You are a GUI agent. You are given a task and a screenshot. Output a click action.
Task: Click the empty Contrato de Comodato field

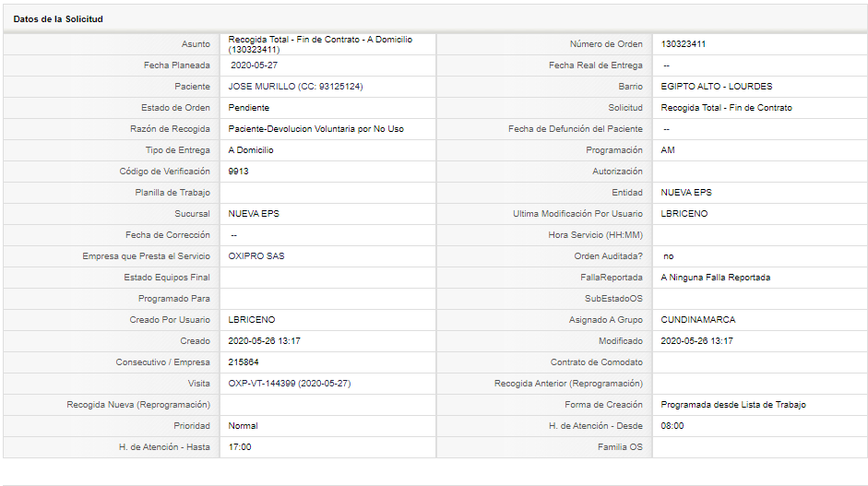point(759,362)
